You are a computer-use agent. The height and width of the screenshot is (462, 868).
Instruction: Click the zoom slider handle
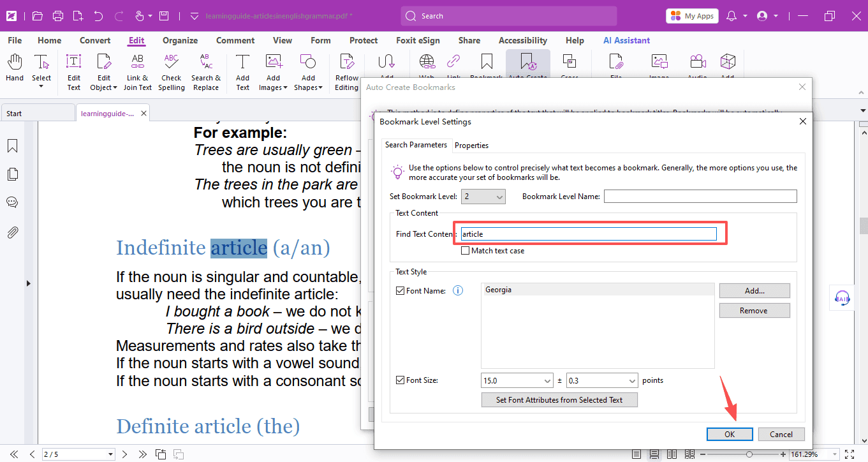pos(750,454)
